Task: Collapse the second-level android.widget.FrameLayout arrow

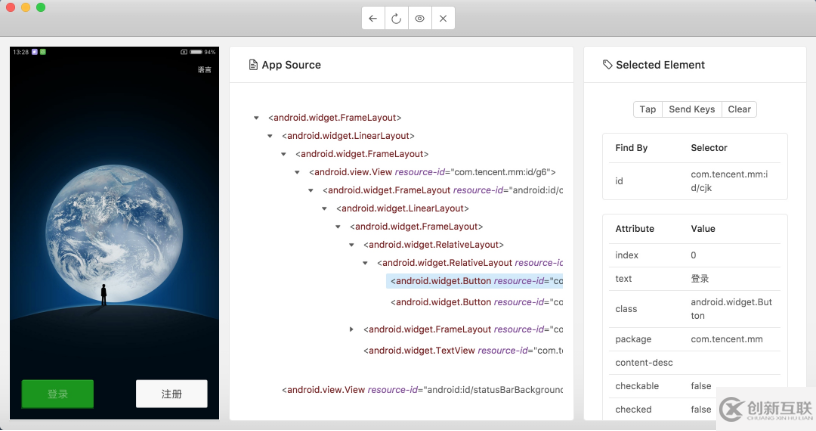Action: [x=283, y=155]
